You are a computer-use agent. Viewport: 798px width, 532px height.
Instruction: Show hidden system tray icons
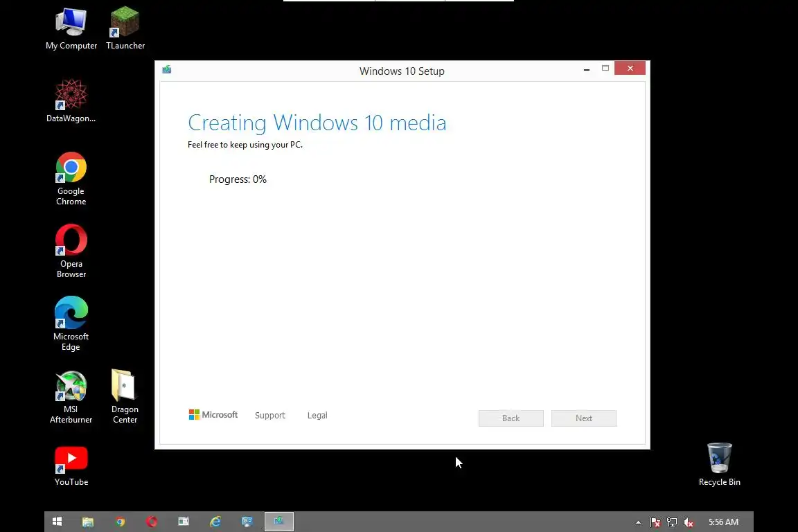coord(638,522)
